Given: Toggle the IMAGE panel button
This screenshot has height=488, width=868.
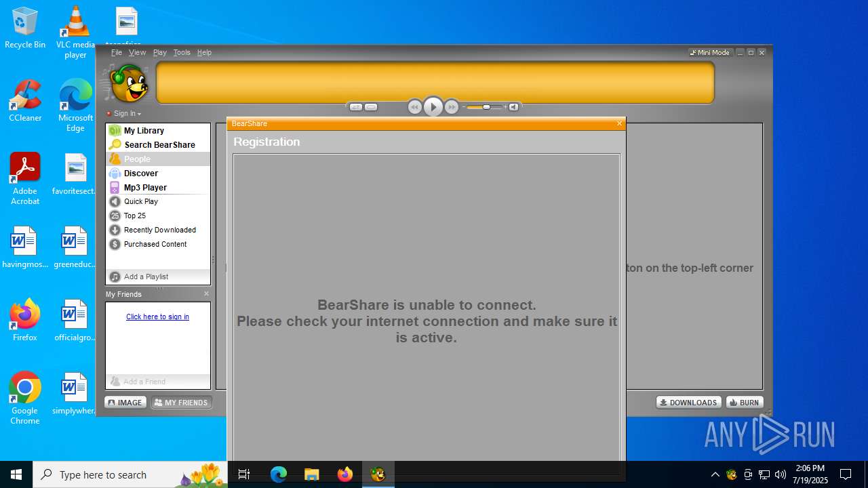Looking at the screenshot, I should click(125, 403).
